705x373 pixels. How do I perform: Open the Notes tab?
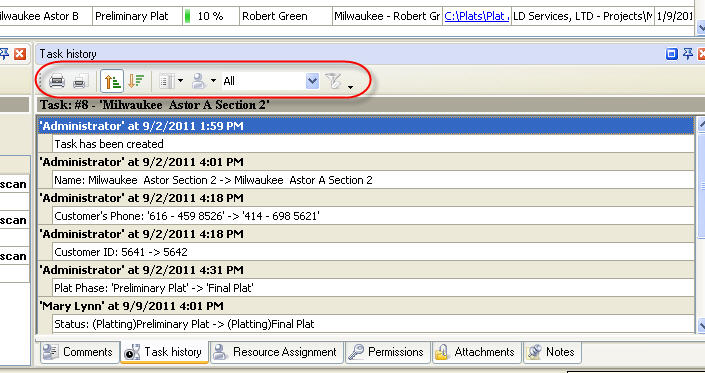[x=552, y=352]
